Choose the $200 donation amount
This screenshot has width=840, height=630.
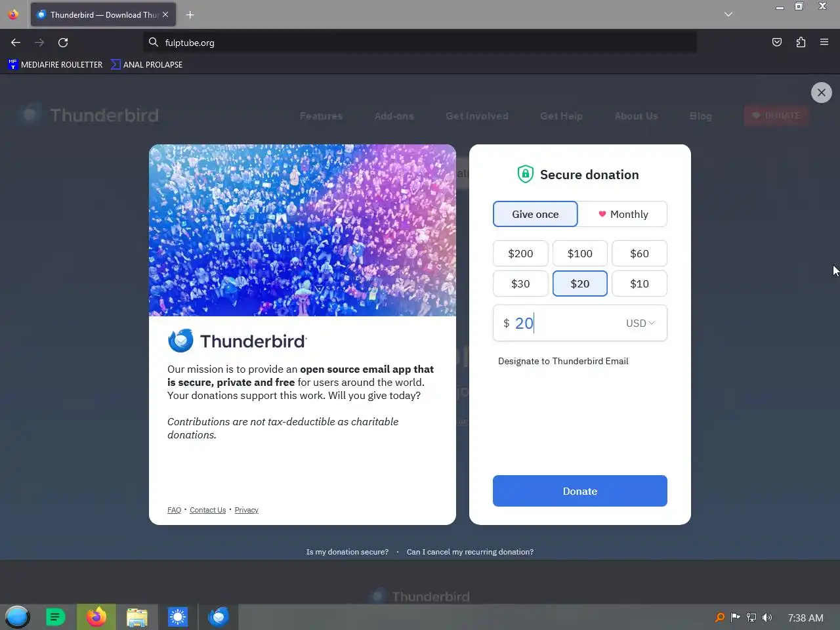[520, 253]
